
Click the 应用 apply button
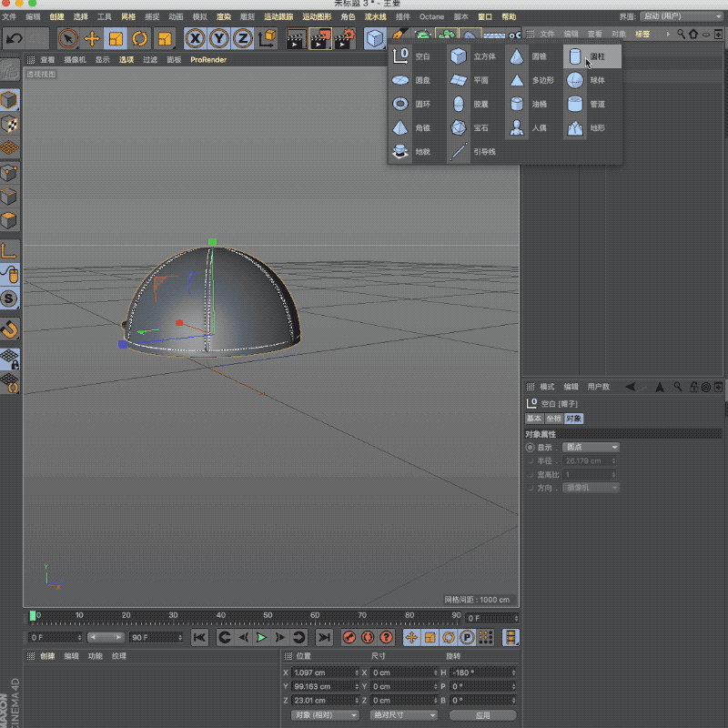pos(483,715)
